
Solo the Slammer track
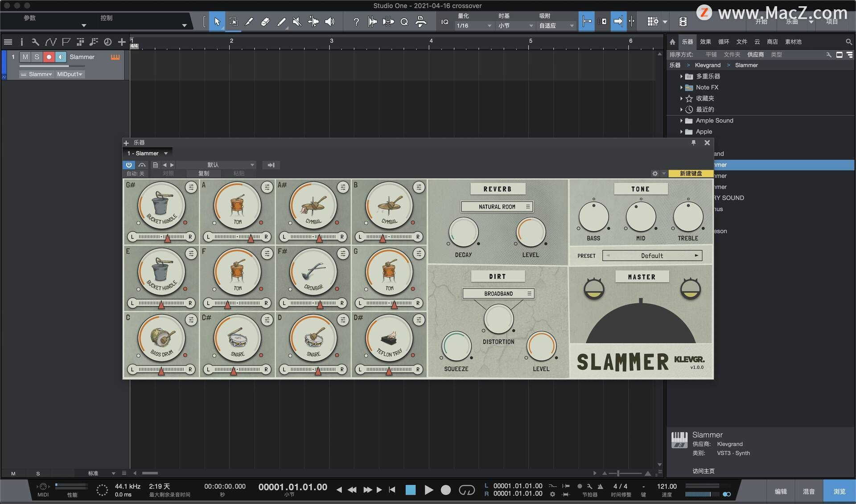tap(37, 57)
